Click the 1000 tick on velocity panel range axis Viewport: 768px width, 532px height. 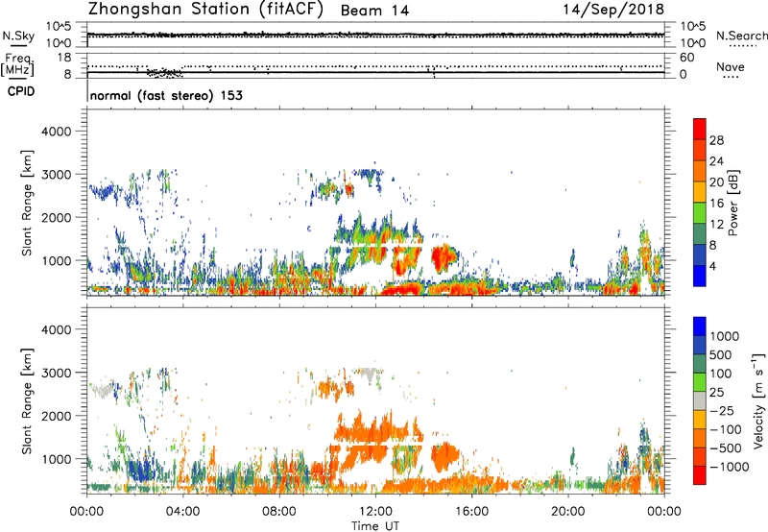56,459
